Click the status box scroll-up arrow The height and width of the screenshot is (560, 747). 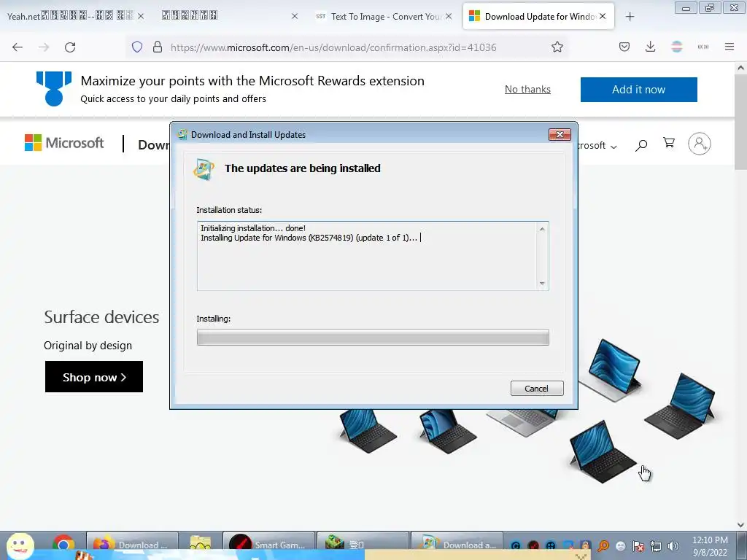[x=542, y=229]
